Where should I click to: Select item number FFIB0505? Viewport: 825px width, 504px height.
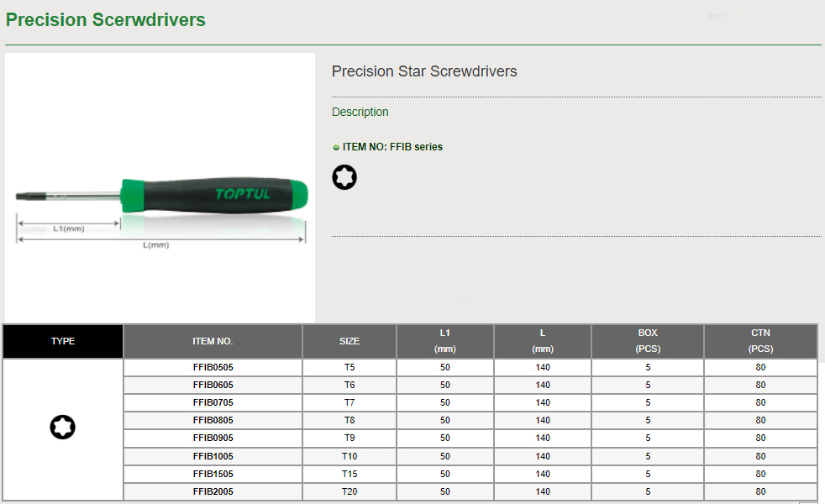213,367
